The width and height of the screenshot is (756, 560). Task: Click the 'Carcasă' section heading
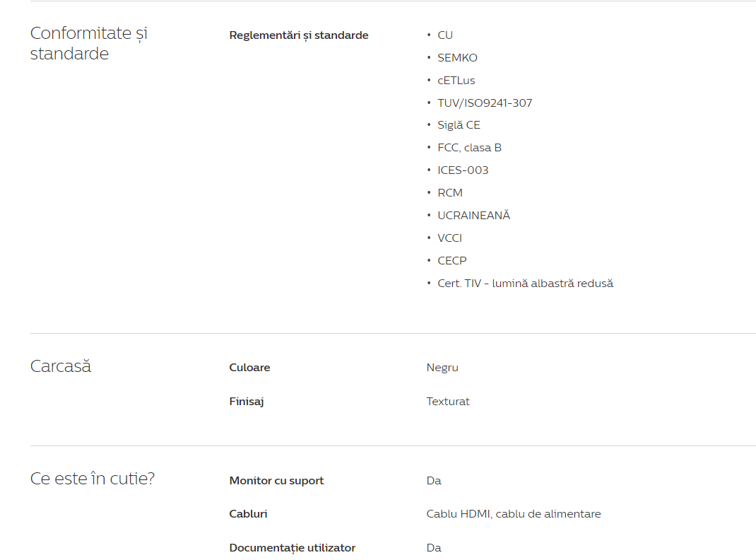click(x=61, y=366)
